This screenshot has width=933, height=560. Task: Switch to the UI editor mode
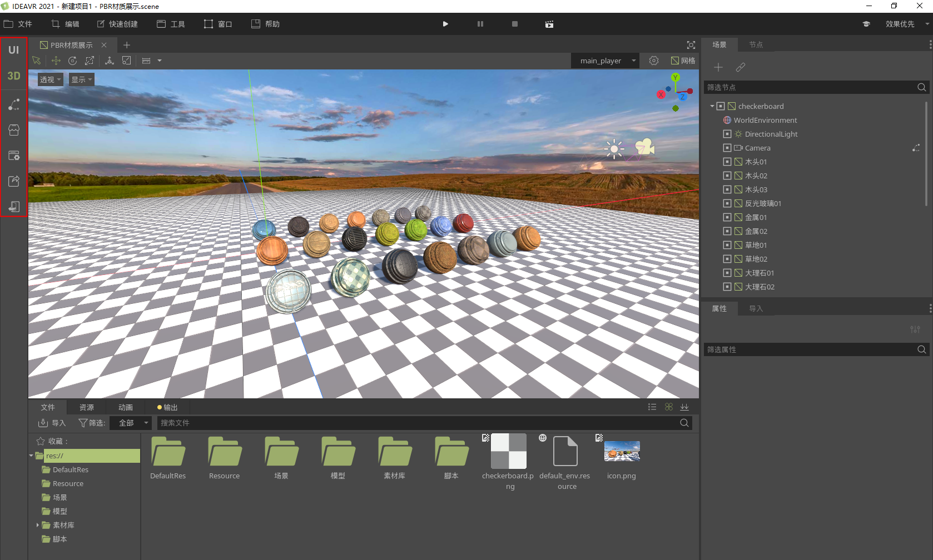coord(14,50)
